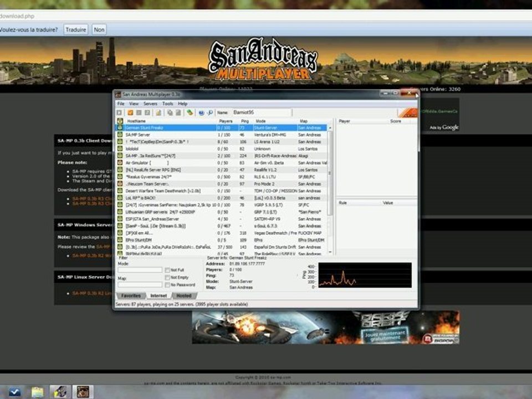Image resolution: width=532 pixels, height=399 pixels.
Task: Click the server list scrollbar up arrow
Action: tap(330, 128)
